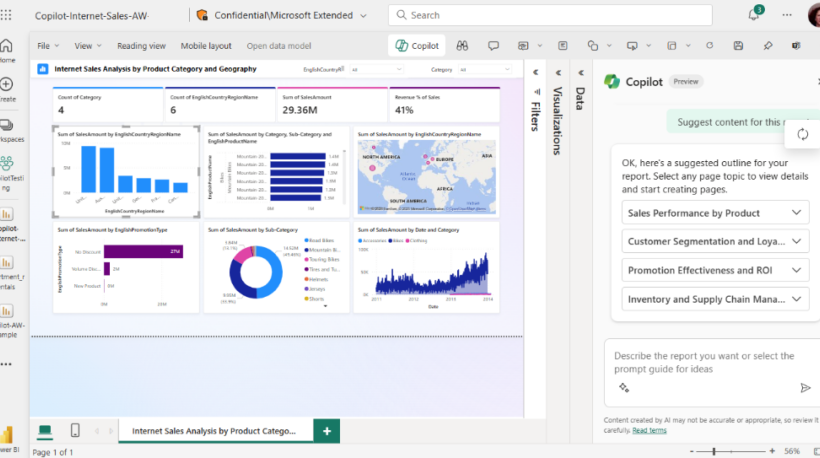Open the app launcher grid icon
820x458 pixels.
[6, 15]
